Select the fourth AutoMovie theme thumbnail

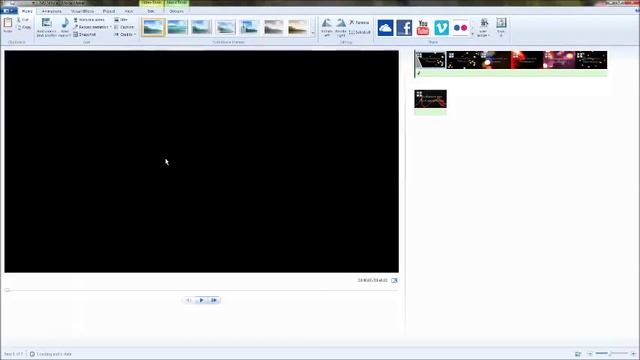click(x=225, y=27)
